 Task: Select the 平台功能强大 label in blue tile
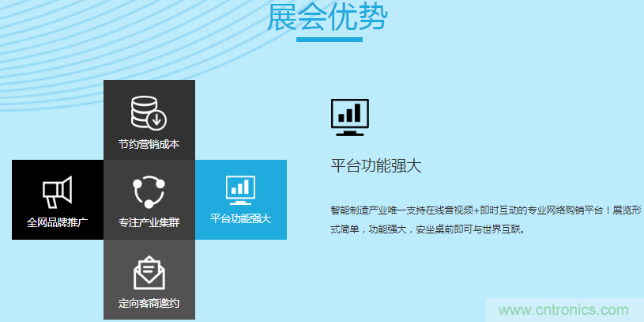click(x=240, y=218)
